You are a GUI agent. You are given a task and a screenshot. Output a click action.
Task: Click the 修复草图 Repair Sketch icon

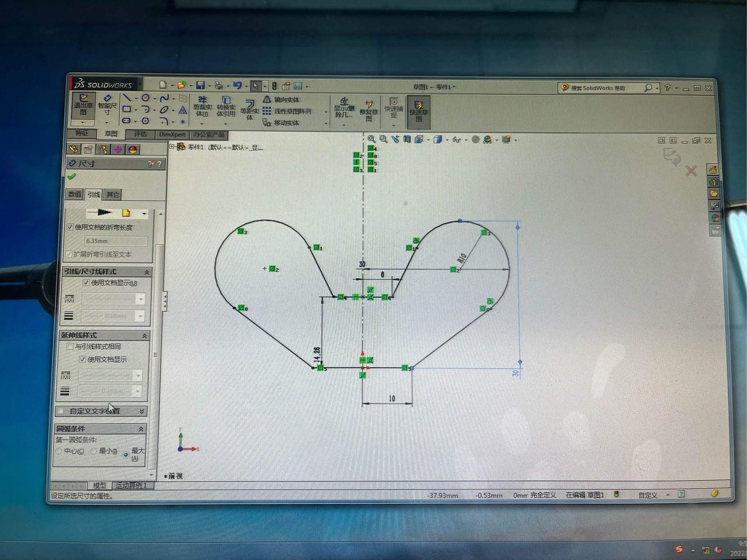click(x=368, y=110)
